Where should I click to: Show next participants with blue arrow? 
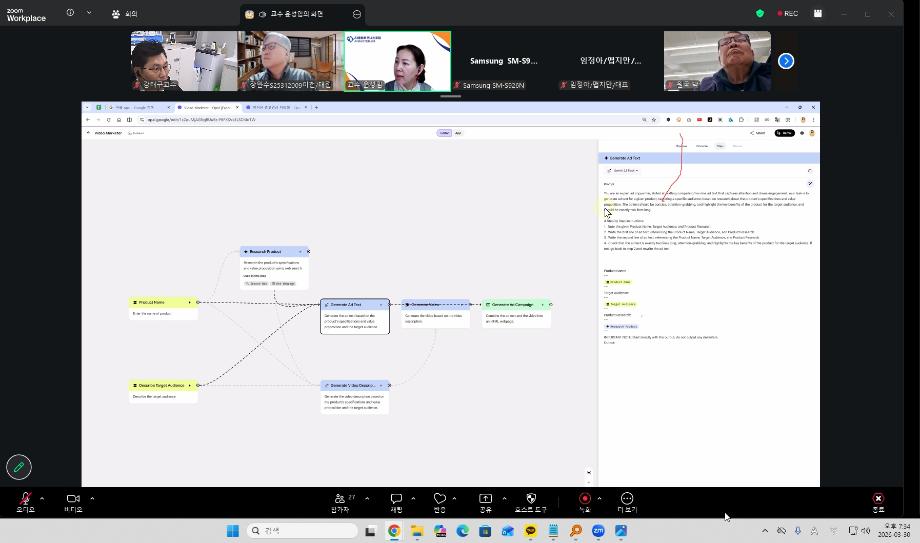[x=786, y=61]
